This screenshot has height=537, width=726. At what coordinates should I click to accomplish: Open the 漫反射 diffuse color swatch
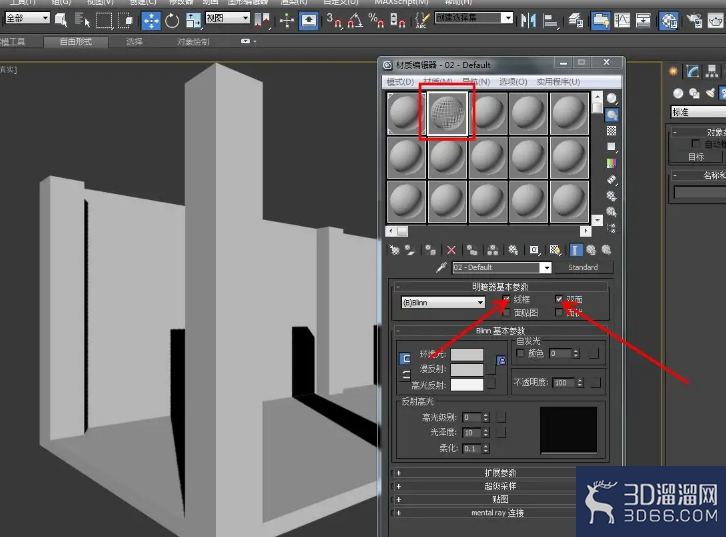tap(467, 369)
